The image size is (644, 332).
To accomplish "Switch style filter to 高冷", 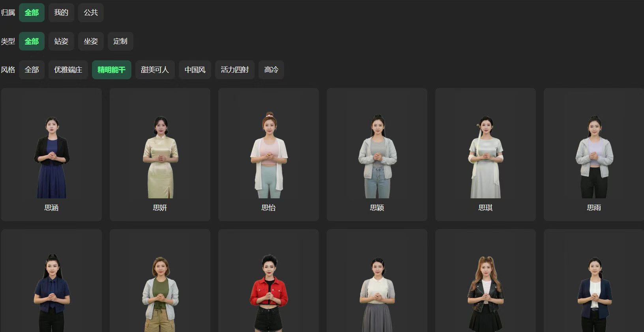I will pyautogui.click(x=271, y=70).
